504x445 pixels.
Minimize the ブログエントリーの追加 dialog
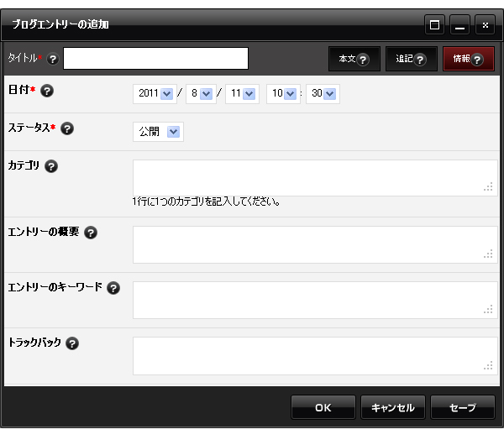click(460, 24)
